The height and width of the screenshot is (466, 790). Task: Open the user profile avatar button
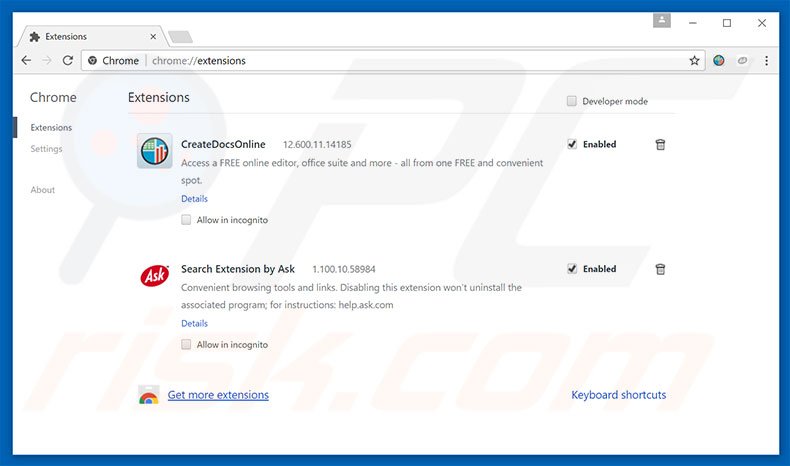point(662,21)
